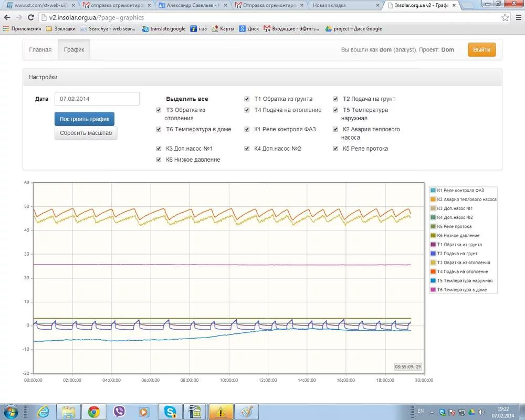
Task: Uncheck 'T1 Обратка из грунта' checkbox
Action: coord(247,99)
